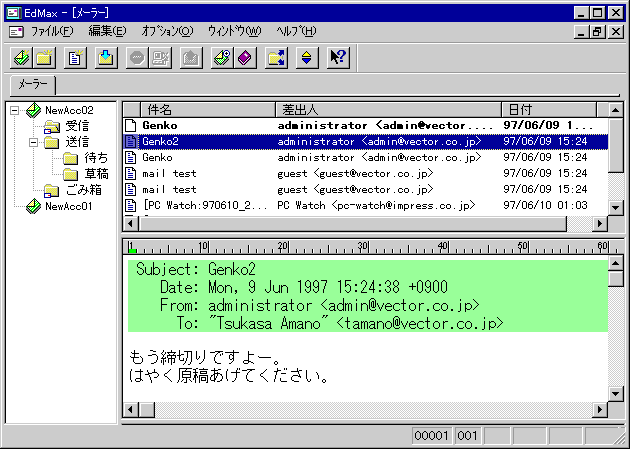Click message body horizontal scroll right arrow
630x449 pixels.
[600, 410]
